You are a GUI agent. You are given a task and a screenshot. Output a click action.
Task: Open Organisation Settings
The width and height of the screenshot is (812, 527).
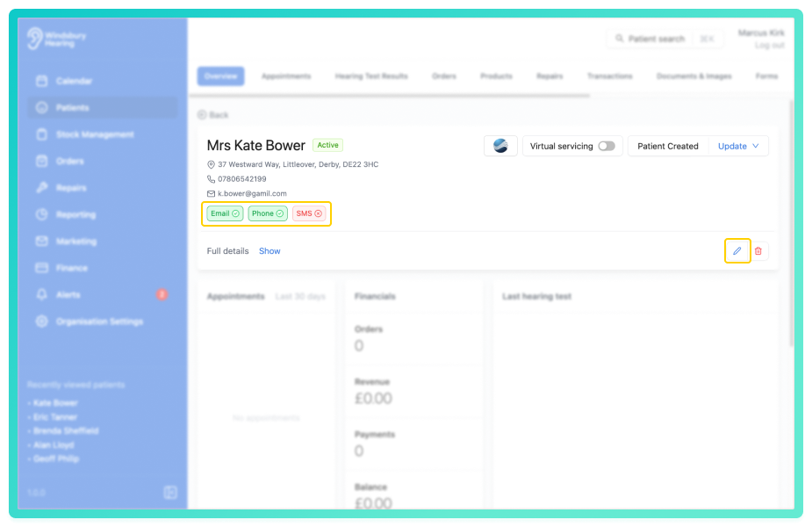pos(102,321)
